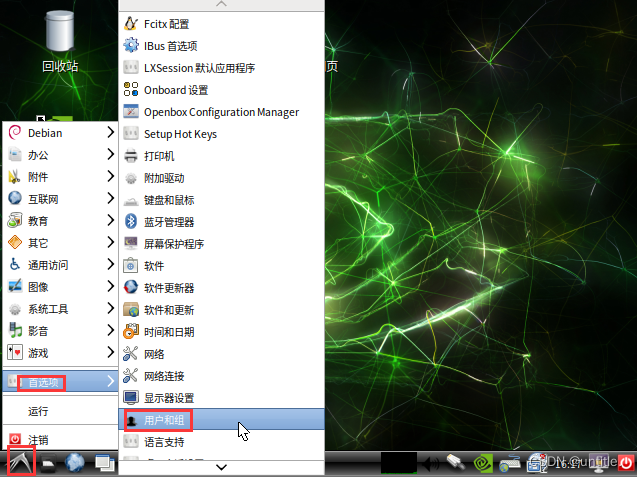Click the LXDE start menu button
This screenshot has height=477, width=637.
pyautogui.click(x=21, y=462)
